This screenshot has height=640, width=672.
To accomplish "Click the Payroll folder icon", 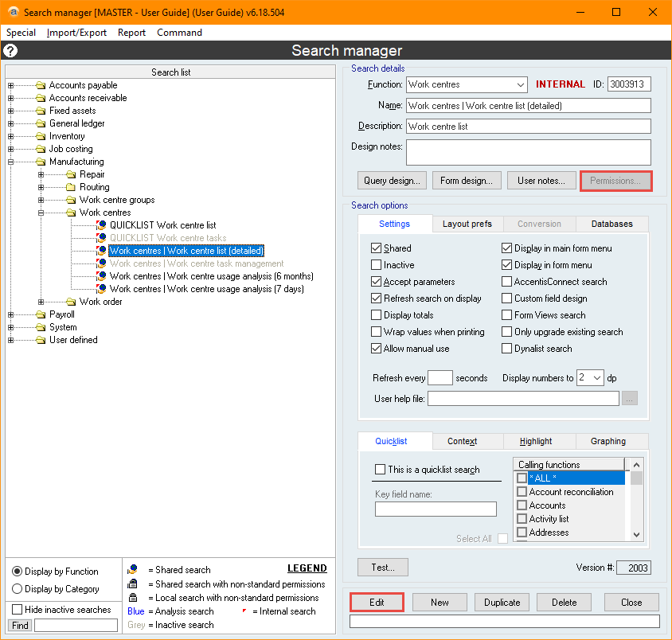I will click(x=41, y=314).
